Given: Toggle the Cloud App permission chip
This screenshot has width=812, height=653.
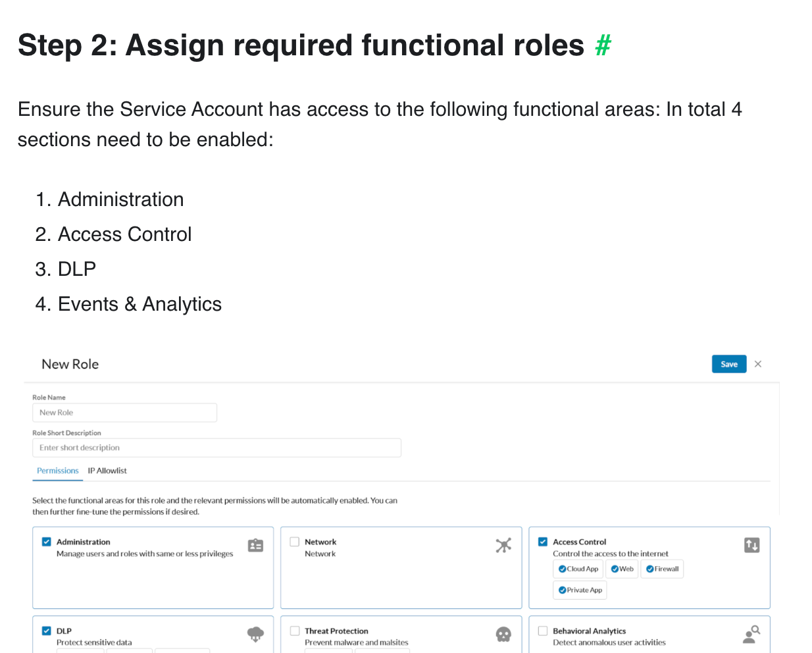Looking at the screenshot, I should click(578, 569).
